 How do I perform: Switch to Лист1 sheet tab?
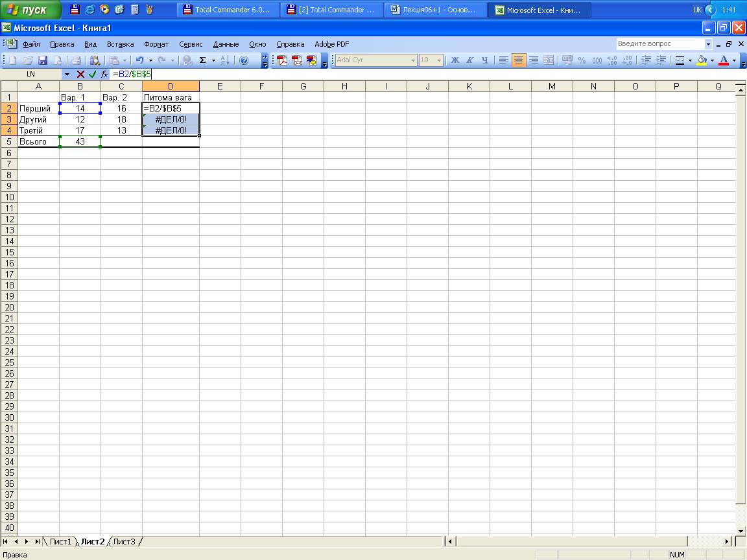click(x=60, y=541)
